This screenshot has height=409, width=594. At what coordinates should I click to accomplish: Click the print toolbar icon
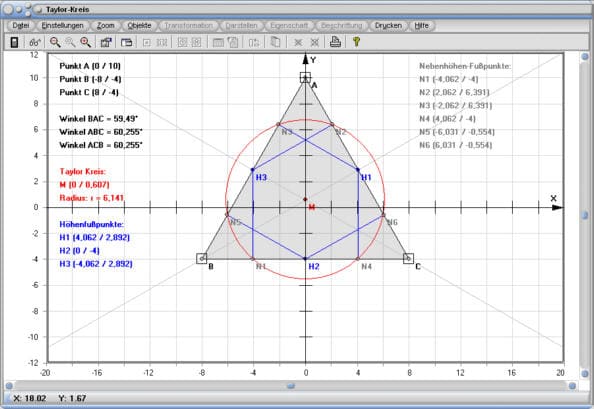pyautogui.click(x=335, y=42)
